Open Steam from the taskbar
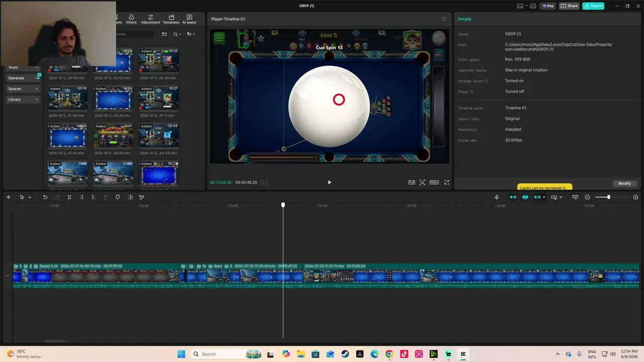This screenshot has height=362, width=644. (345, 354)
